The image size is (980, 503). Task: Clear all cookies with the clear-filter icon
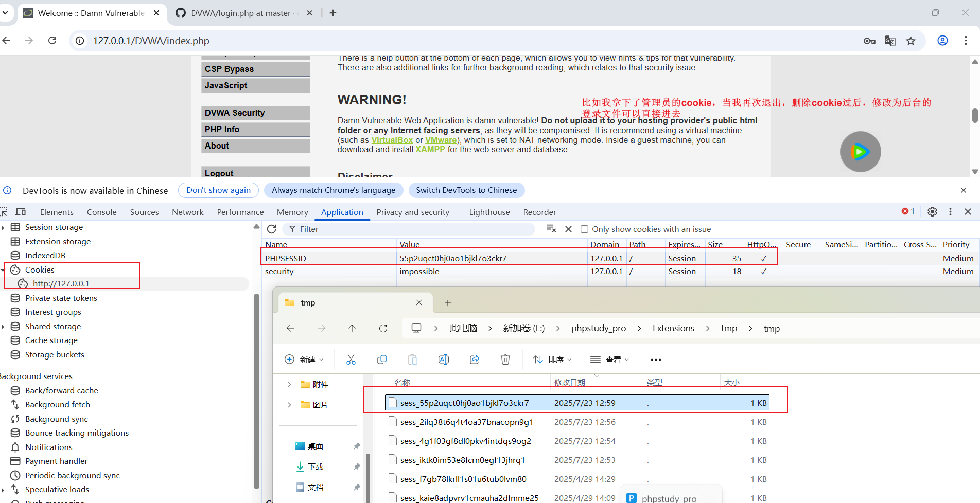click(x=551, y=229)
